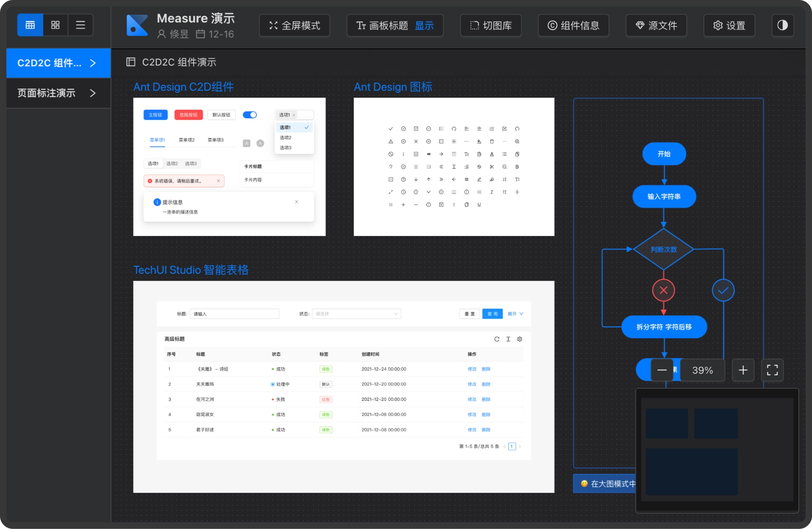Screen dimensions: 812x529
Task: Switch to 菜单项2 tab
Action: [x=186, y=140]
